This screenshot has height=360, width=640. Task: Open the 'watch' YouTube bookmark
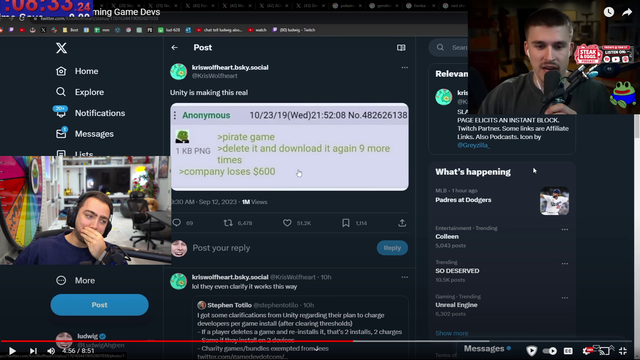click(x=258, y=30)
